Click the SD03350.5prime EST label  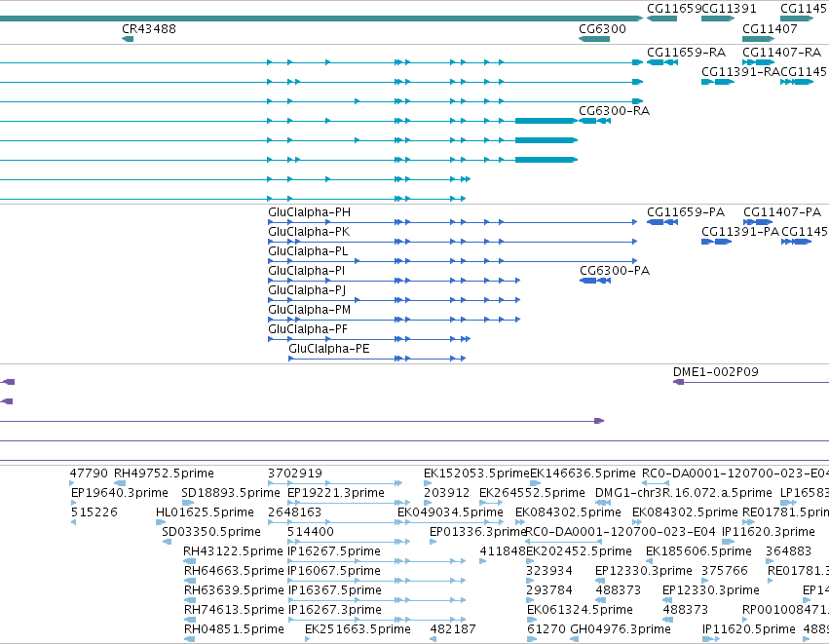coord(211,532)
